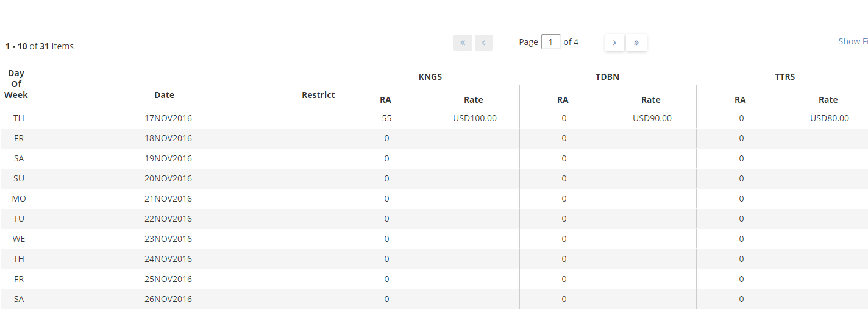
Task: Click TDBN rate USD90.00 cell
Action: coord(652,118)
